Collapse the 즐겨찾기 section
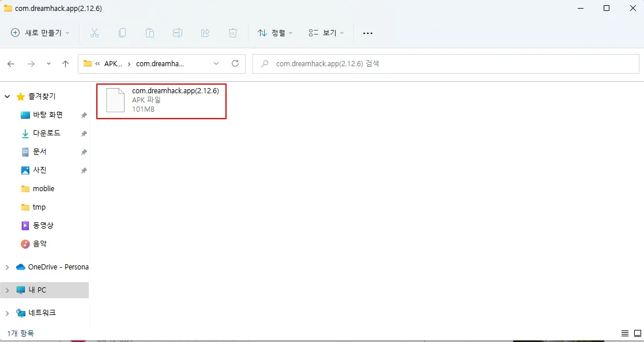This screenshot has width=644, height=342. (7, 96)
